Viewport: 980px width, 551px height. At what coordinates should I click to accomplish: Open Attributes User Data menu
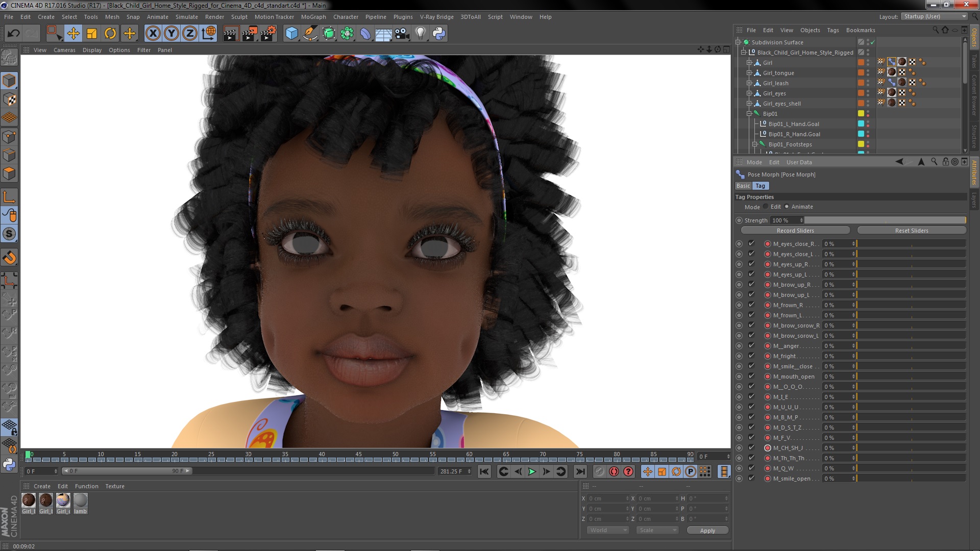click(x=799, y=162)
